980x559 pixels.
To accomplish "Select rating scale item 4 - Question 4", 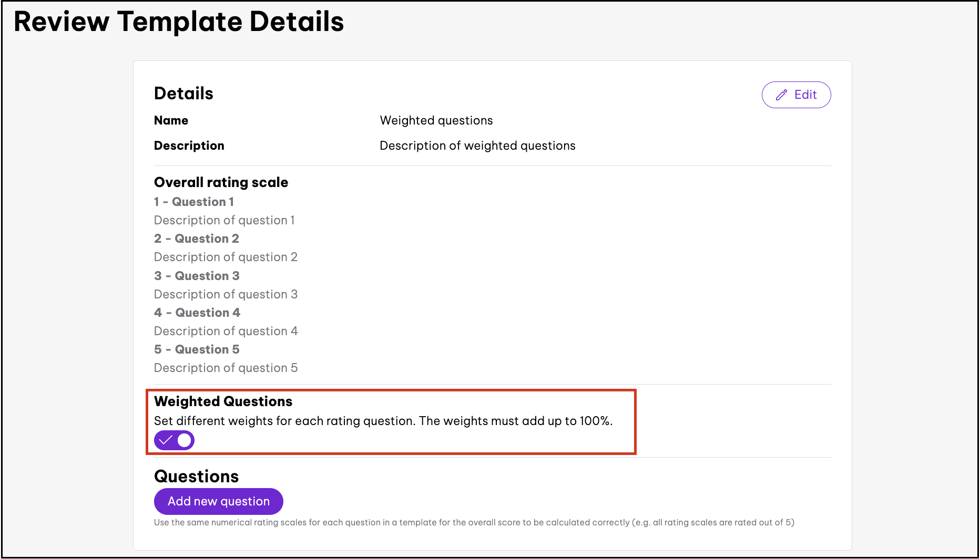I will point(197,313).
